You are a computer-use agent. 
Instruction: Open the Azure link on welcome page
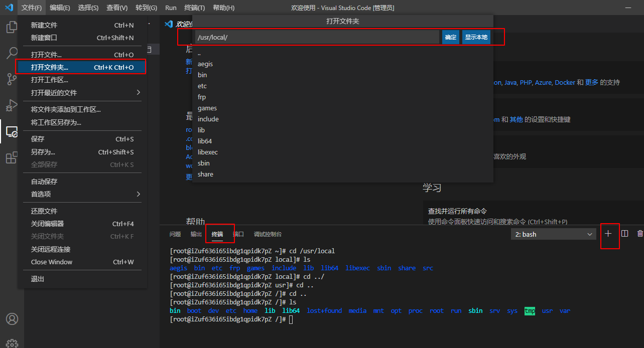tap(543, 82)
